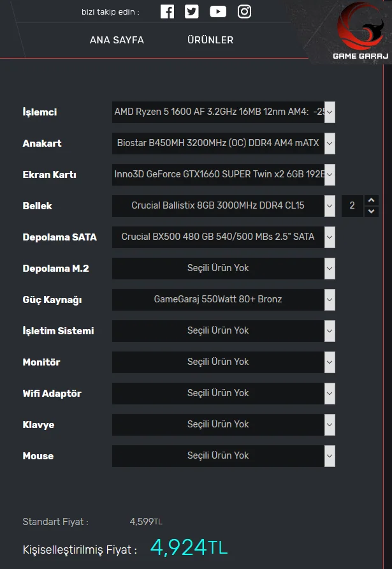Click the Bellek quantity number field
Image resolution: width=392 pixels, height=569 pixels.
pyautogui.click(x=352, y=206)
